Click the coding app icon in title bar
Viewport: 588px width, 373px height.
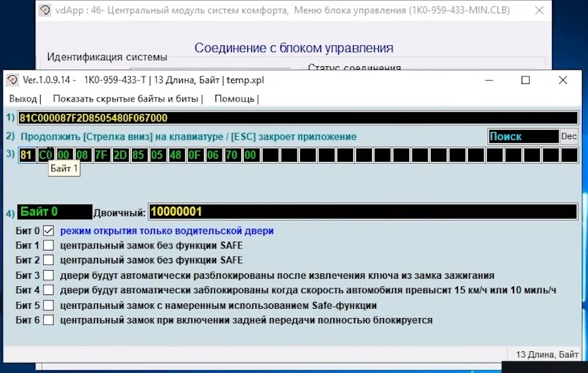[x=12, y=80]
